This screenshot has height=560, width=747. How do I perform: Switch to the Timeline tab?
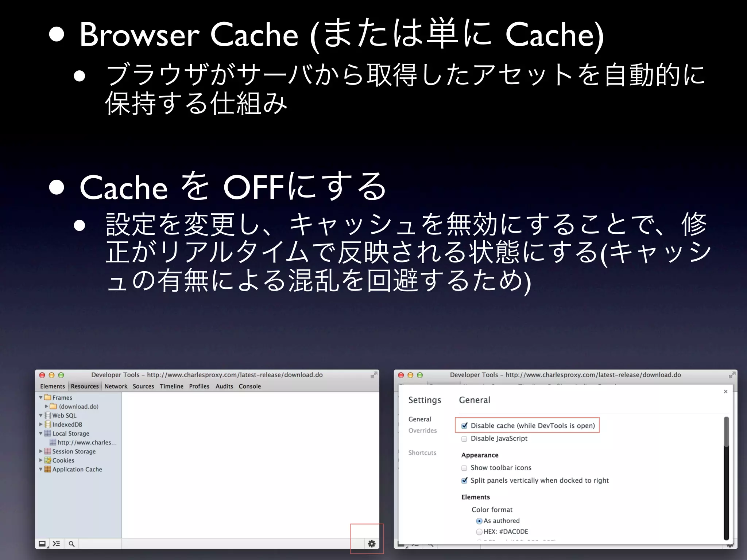(171, 386)
